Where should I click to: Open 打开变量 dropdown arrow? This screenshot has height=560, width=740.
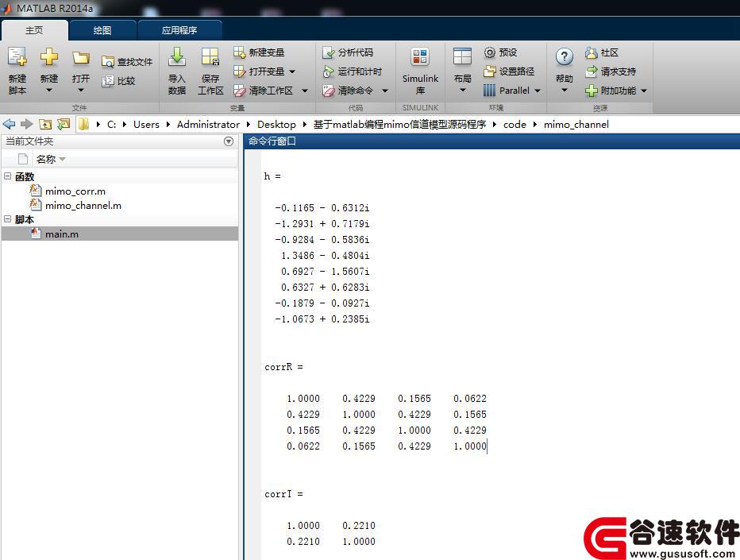click(x=292, y=71)
